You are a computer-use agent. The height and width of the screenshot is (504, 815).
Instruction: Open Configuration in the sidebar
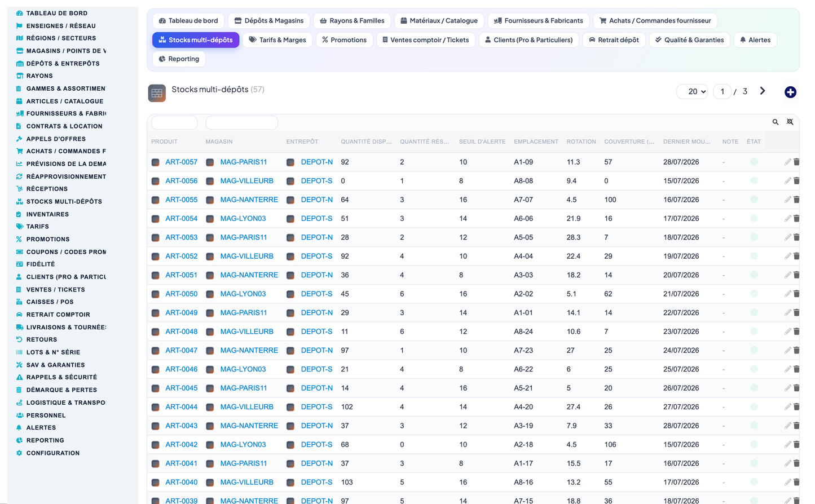[53, 453]
